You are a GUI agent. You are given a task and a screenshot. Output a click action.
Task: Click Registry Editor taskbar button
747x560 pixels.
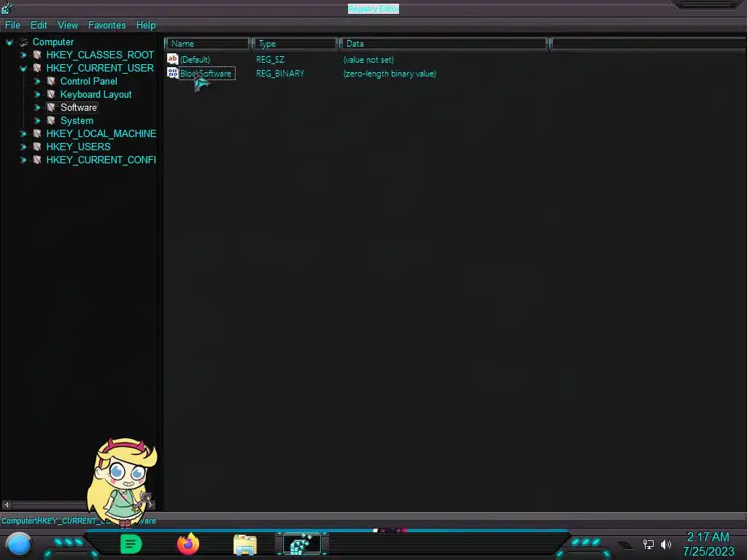[x=302, y=544]
